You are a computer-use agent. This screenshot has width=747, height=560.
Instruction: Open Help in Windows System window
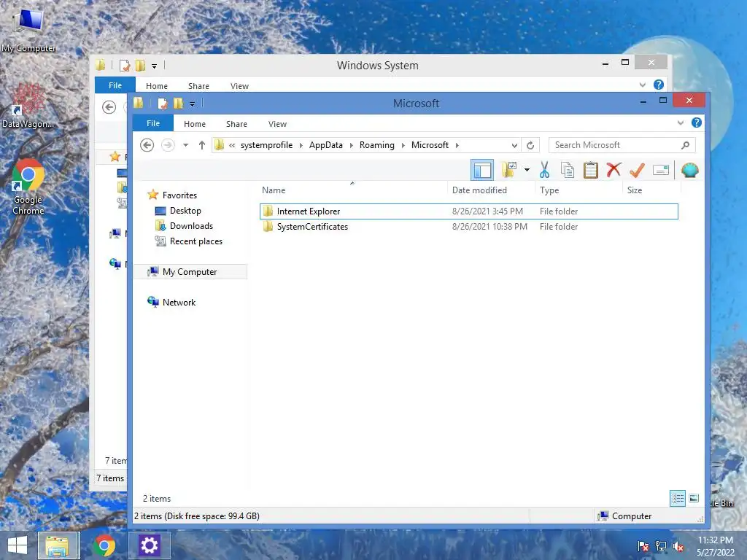[659, 85]
